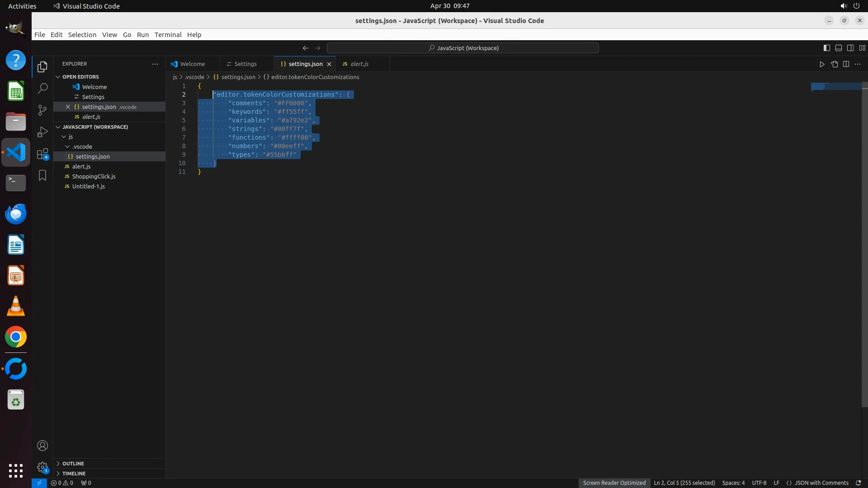Image resolution: width=868 pixels, height=488 pixels.
Task: Click the Run play icon in editor toolbar
Action: click(822, 64)
